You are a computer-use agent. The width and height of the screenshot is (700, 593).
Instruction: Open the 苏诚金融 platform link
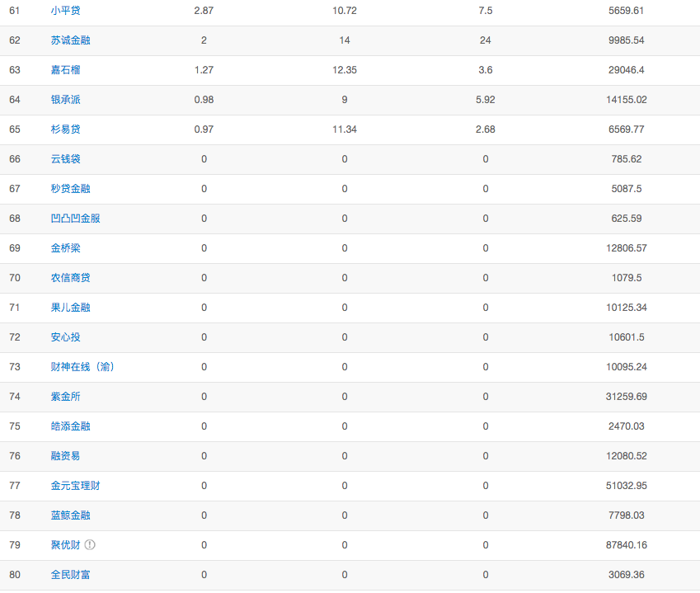(x=71, y=40)
